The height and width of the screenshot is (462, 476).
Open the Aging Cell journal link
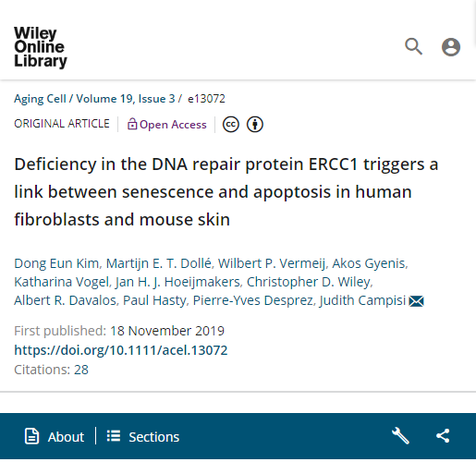[x=40, y=99]
